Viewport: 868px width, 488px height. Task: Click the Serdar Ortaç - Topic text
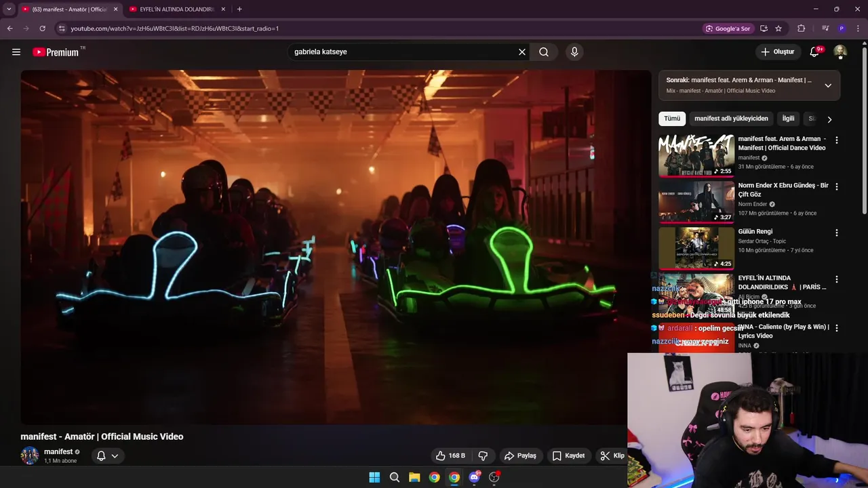(762, 241)
